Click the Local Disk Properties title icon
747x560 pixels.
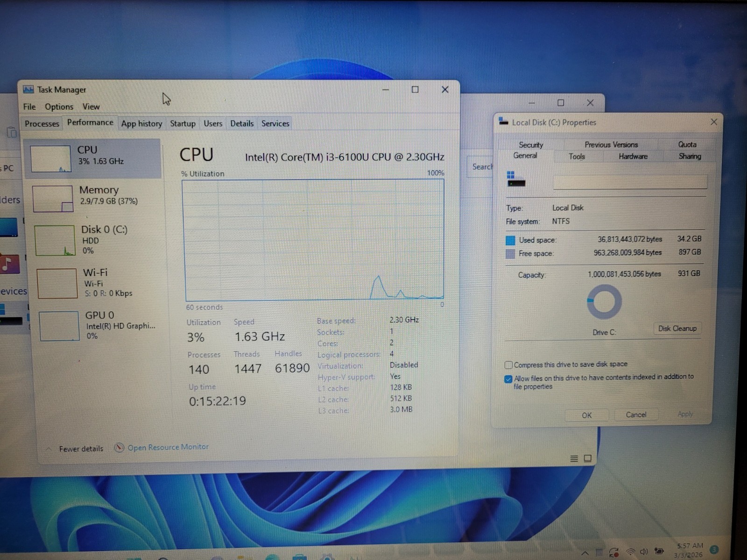503,121
